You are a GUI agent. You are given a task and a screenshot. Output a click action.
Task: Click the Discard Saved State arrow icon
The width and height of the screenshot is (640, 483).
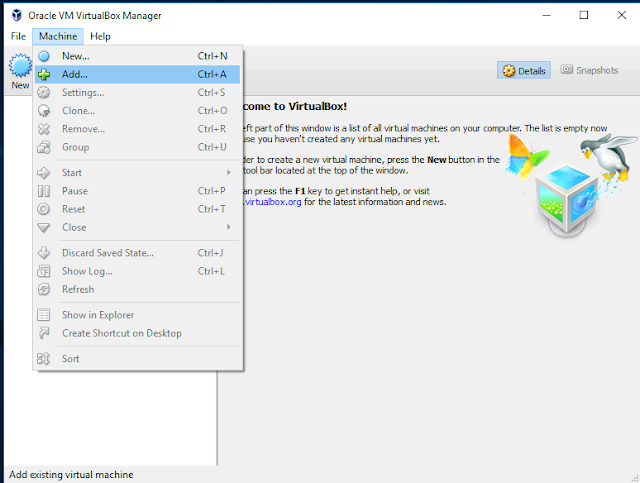(44, 253)
